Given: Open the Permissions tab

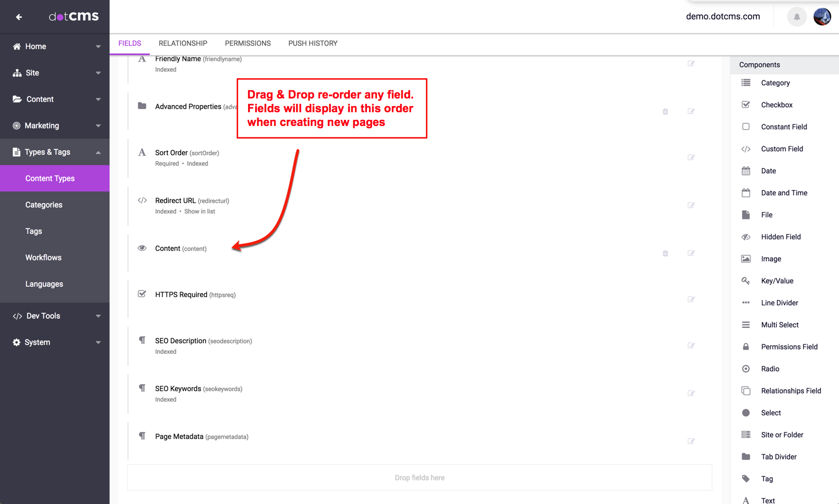Looking at the screenshot, I should 248,43.
